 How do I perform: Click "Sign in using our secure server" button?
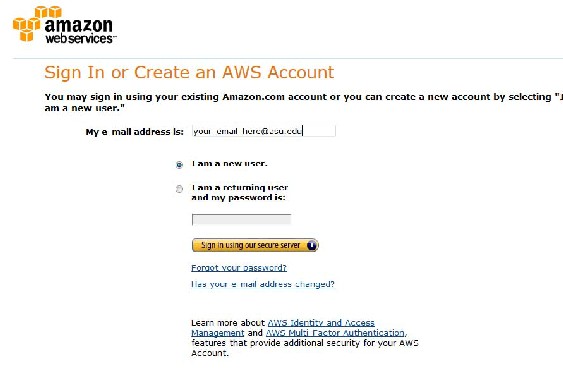255,245
